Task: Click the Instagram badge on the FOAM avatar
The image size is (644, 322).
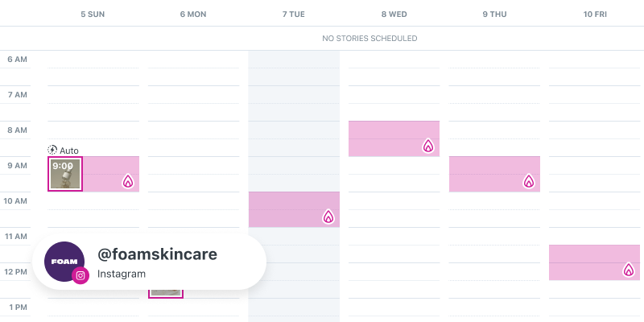Action: [80, 275]
